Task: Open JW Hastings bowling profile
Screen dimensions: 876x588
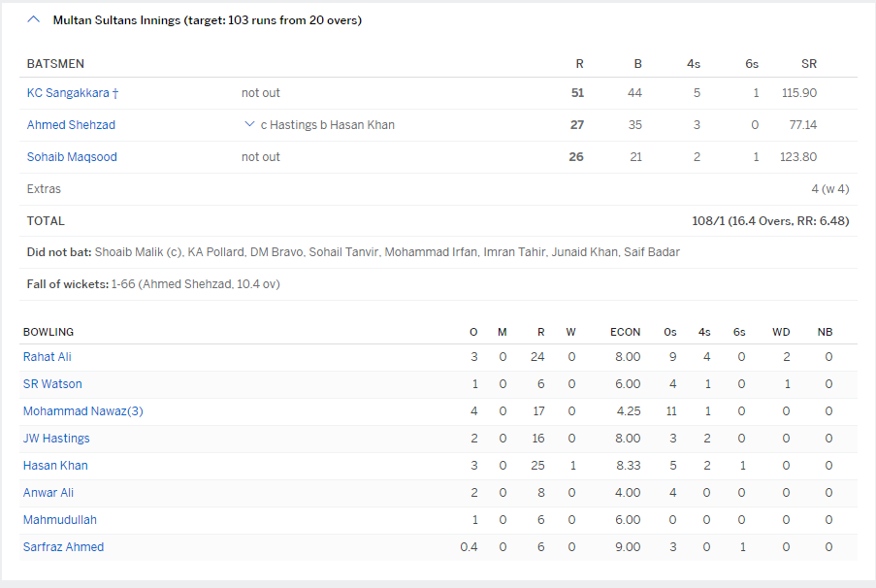Action: 56,439
